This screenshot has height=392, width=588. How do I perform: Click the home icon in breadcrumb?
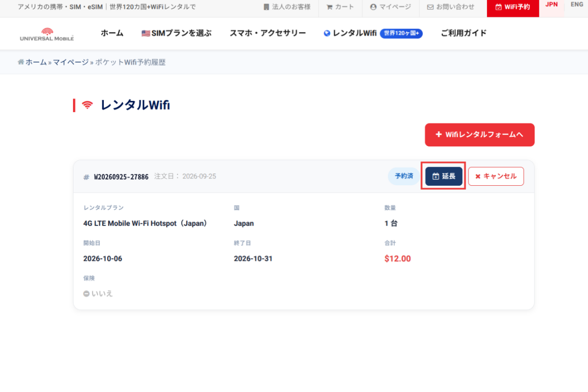[21, 62]
